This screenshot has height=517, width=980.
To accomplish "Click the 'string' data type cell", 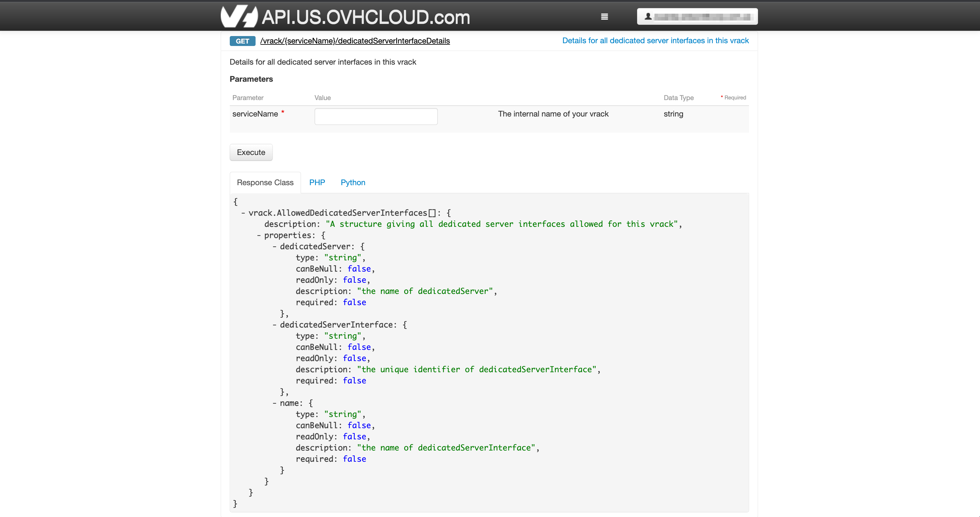I will [673, 114].
